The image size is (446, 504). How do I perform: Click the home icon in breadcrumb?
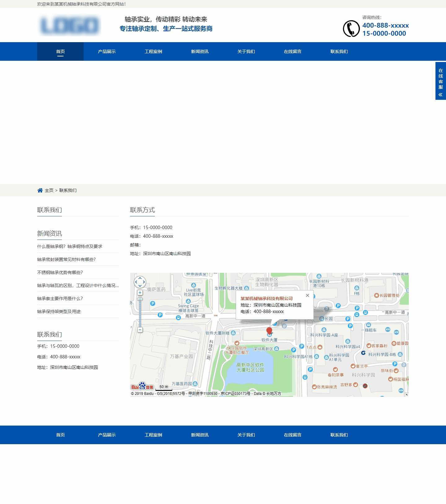tap(40, 190)
